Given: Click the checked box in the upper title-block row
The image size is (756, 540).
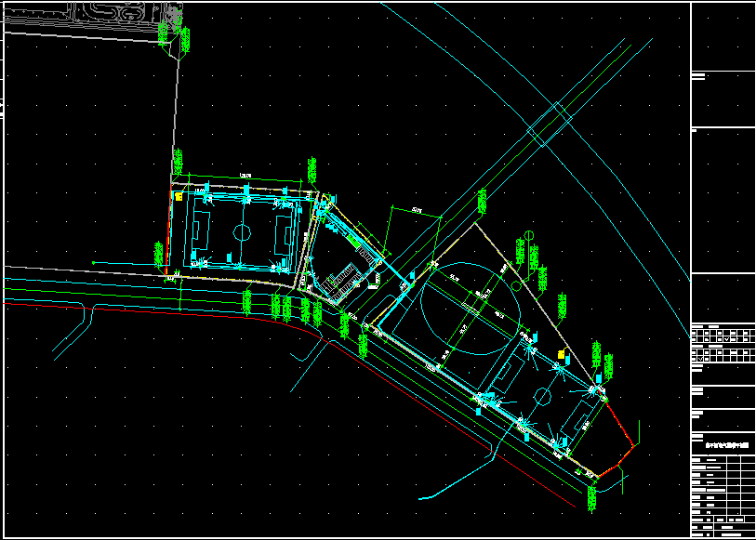Looking at the screenshot, I should click(x=726, y=339).
